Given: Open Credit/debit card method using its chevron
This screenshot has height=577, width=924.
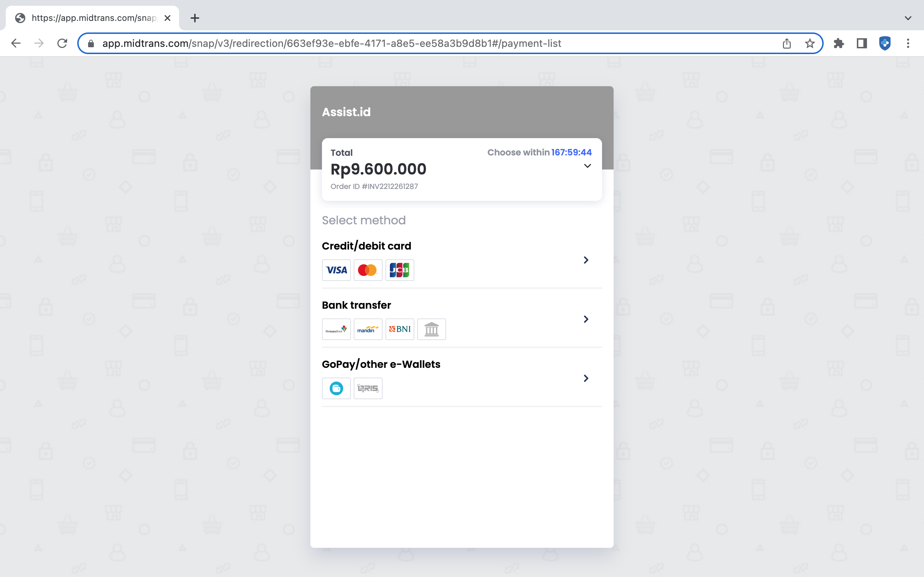Looking at the screenshot, I should [586, 260].
